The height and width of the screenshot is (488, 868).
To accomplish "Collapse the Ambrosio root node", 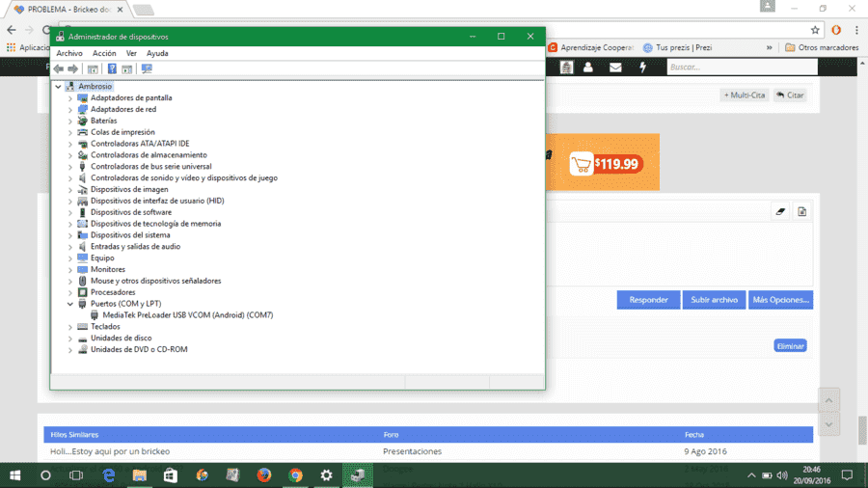I will [x=58, y=86].
